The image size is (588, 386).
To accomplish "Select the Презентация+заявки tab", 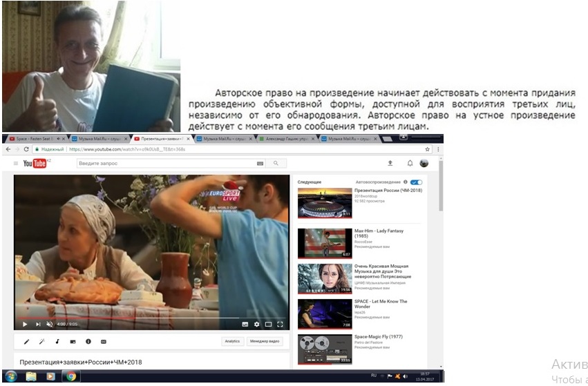I will coord(162,139).
